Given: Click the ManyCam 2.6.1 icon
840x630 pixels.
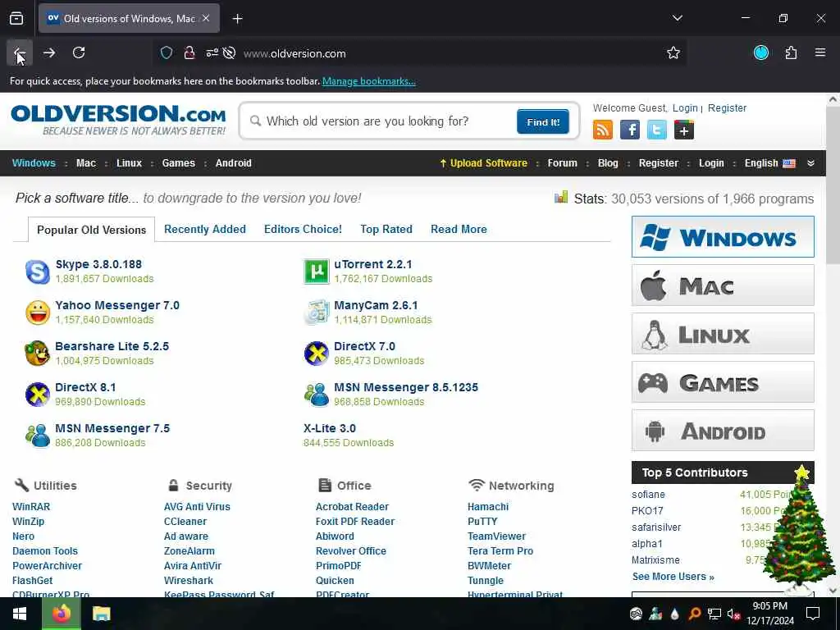Looking at the screenshot, I should (x=316, y=313).
